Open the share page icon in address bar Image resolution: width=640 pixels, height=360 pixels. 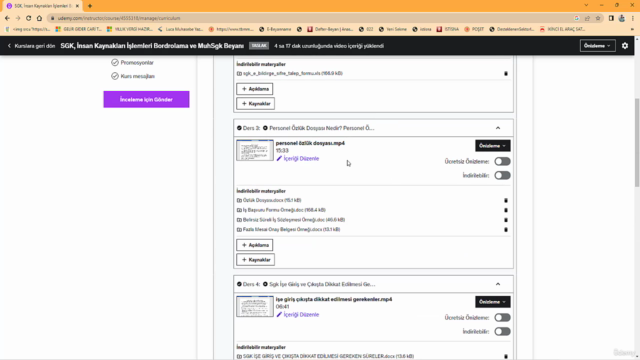(x=587, y=18)
